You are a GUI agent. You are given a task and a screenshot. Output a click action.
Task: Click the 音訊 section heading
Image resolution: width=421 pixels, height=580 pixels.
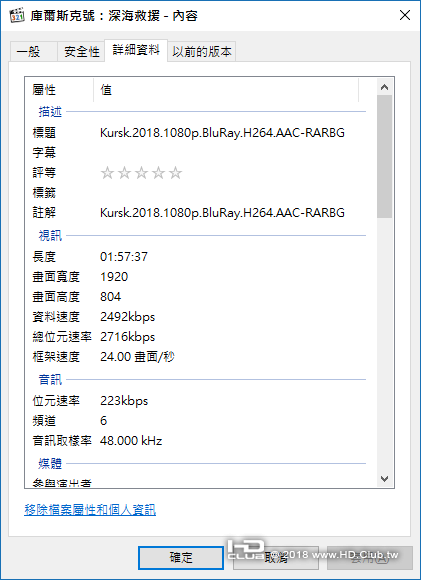point(50,380)
